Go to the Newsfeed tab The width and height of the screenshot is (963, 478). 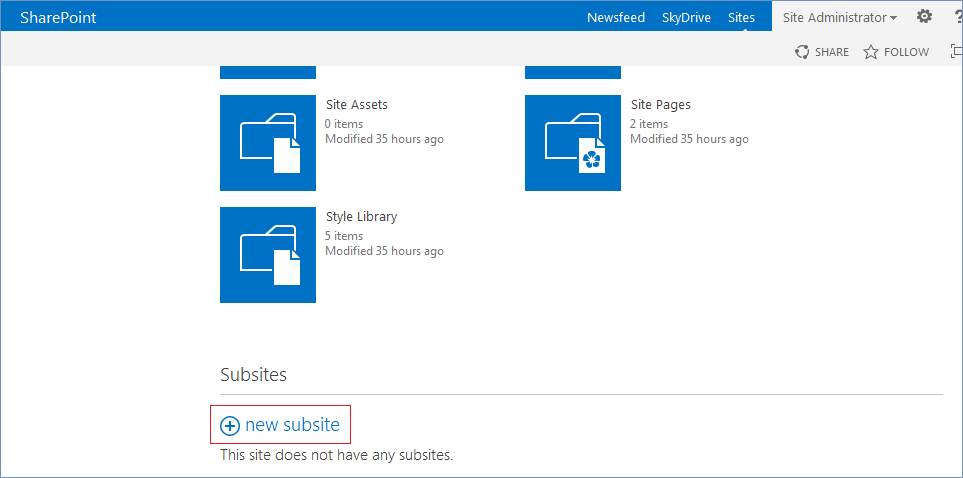click(x=616, y=17)
